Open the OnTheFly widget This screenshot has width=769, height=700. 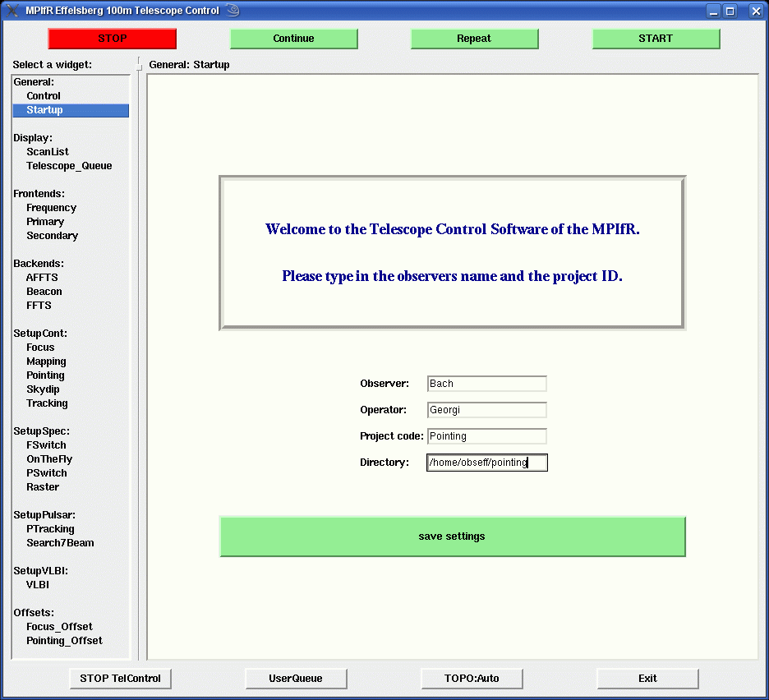tap(49, 459)
